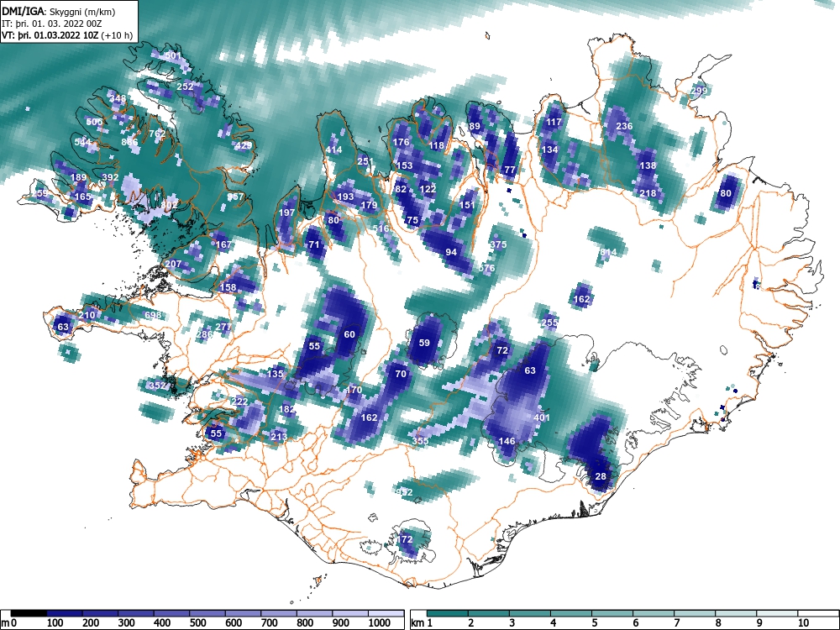Click the '5' label on the kilometre legend
The width and height of the screenshot is (840, 630).
(594, 623)
